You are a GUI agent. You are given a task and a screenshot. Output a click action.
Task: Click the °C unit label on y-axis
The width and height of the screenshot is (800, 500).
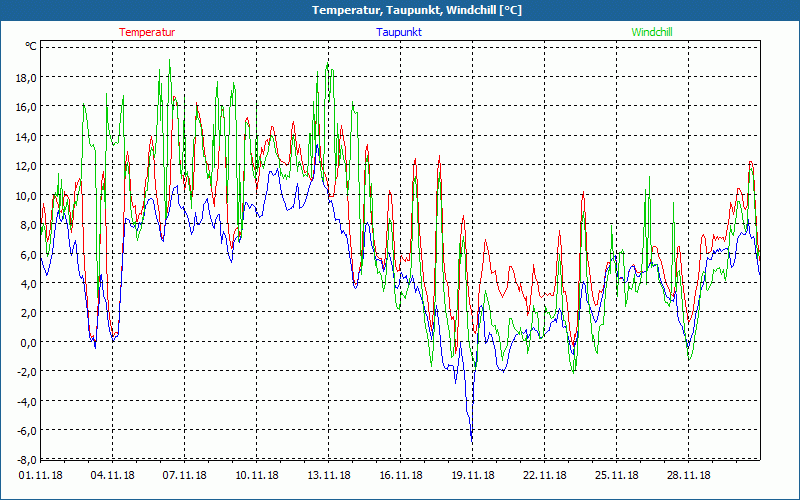coord(31,46)
